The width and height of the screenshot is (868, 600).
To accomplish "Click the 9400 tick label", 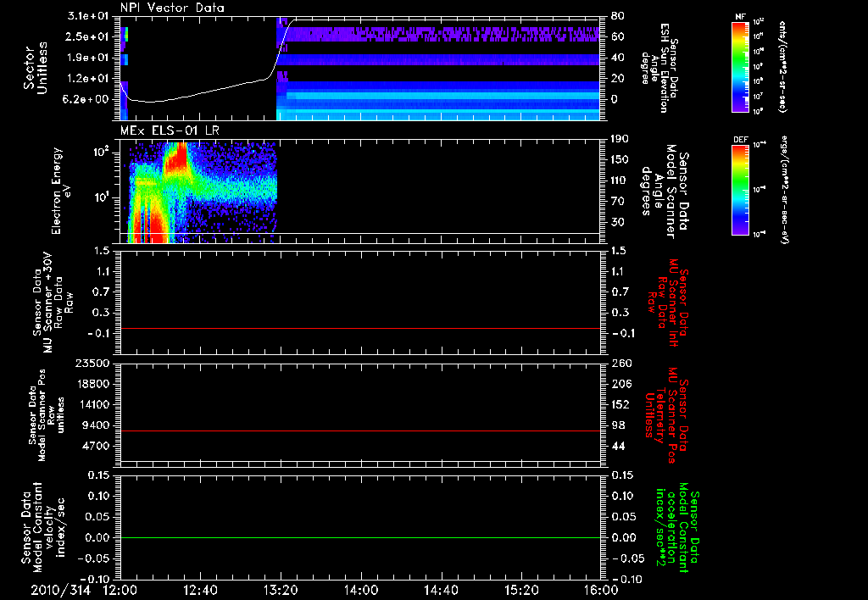I will click(96, 425).
